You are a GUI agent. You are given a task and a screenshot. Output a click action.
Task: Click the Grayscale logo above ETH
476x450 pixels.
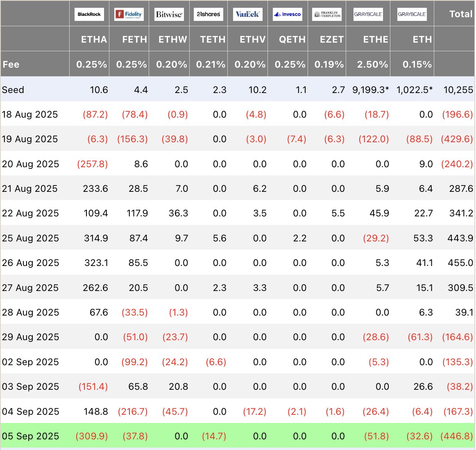412,14
